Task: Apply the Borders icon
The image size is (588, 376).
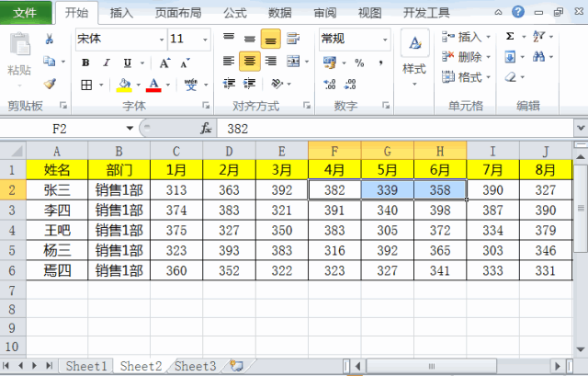Action: (x=86, y=85)
